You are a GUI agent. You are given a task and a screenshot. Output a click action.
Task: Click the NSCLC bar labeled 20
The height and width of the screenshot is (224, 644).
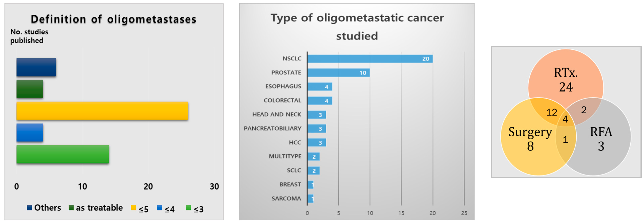coord(370,59)
